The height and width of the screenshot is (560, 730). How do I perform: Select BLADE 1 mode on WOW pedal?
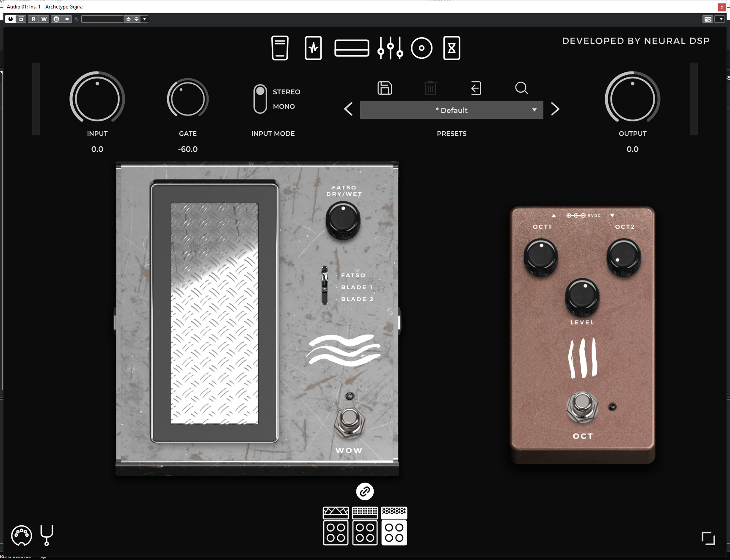coord(357,287)
